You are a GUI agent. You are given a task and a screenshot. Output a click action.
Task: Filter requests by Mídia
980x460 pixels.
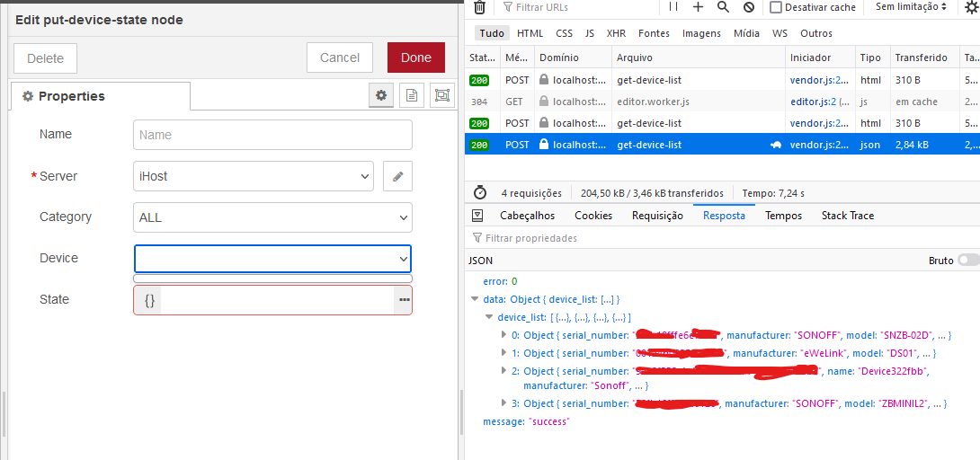click(x=746, y=34)
